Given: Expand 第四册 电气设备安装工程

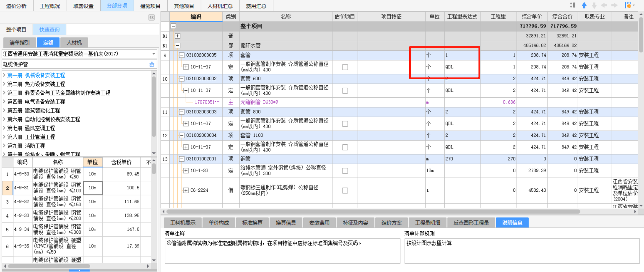Looking at the screenshot, I should point(4,102).
